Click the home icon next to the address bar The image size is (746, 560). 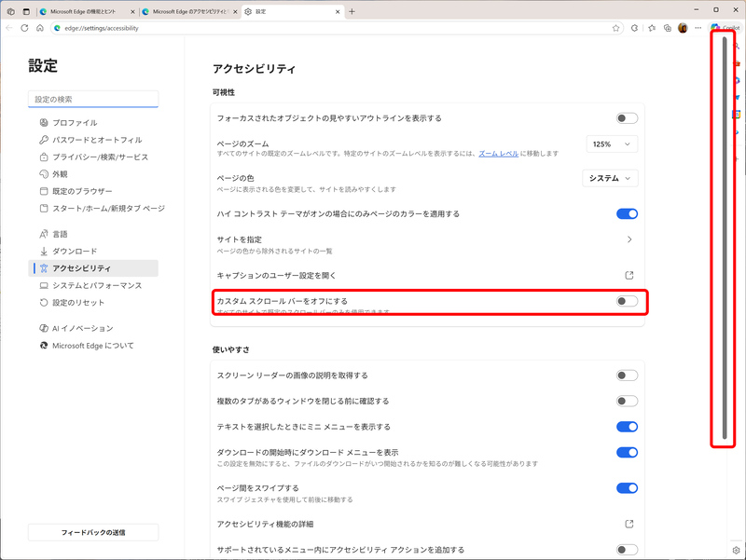39,28
